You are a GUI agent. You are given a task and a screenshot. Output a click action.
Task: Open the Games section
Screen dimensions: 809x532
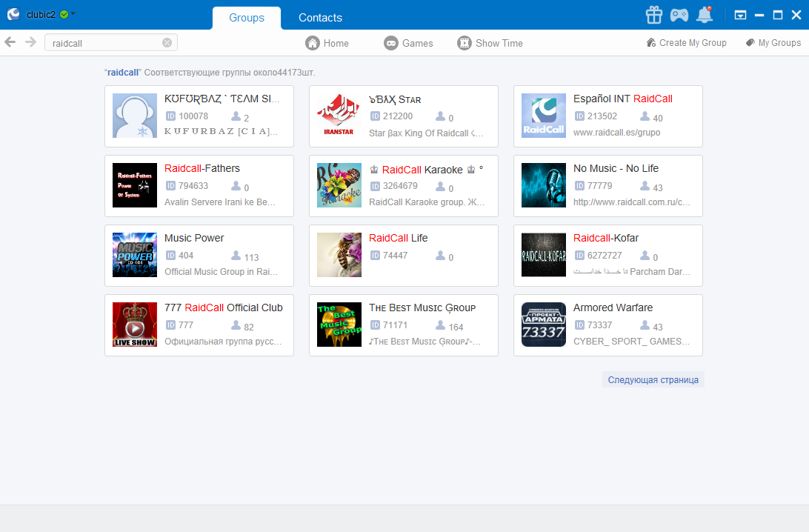point(409,43)
